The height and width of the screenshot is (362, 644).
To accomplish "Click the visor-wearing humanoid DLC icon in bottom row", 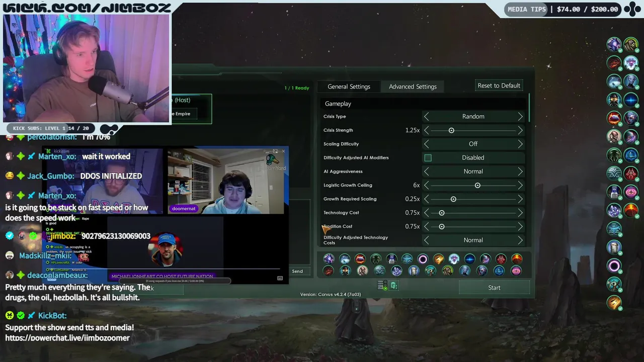I will (x=345, y=270).
